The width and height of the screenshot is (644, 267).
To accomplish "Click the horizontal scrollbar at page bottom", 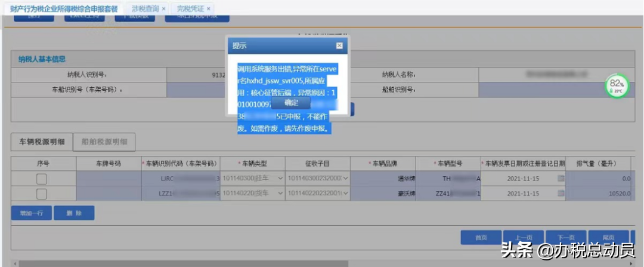I will (x=183, y=263).
